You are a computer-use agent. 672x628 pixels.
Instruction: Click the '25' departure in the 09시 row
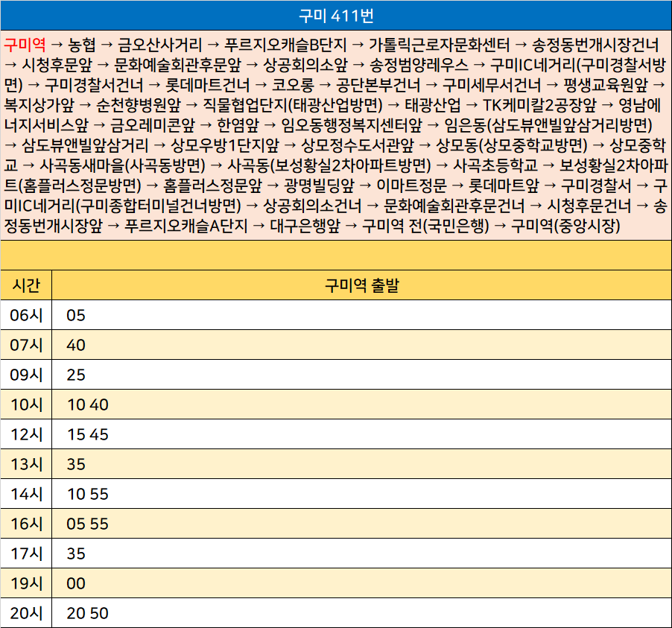pos(76,375)
